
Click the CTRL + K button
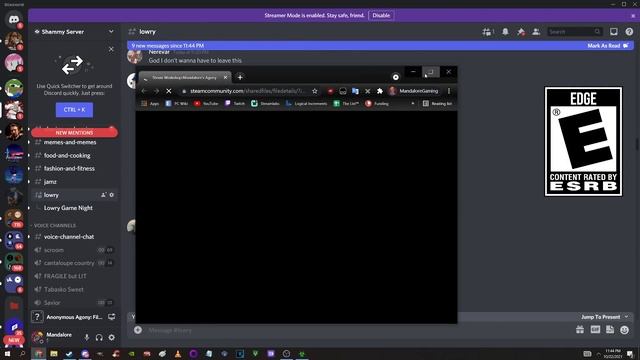74,110
